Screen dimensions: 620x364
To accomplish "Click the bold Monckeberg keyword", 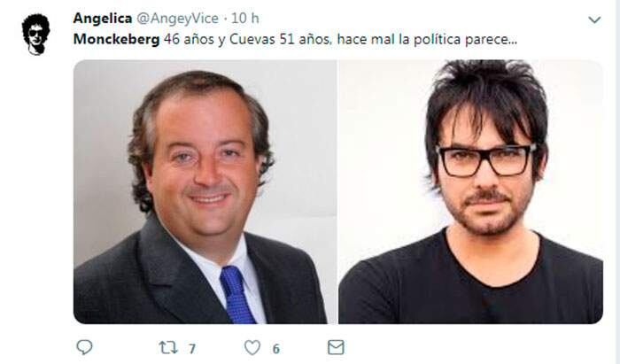I will pyautogui.click(x=117, y=39).
